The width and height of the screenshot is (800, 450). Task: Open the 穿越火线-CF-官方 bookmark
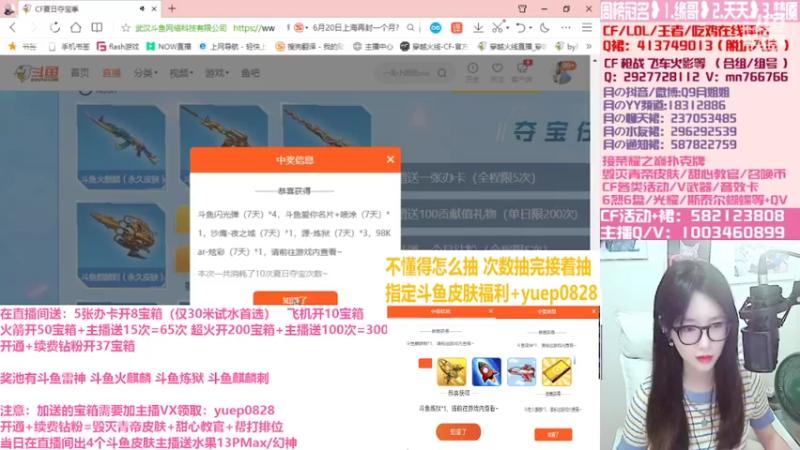434,46
